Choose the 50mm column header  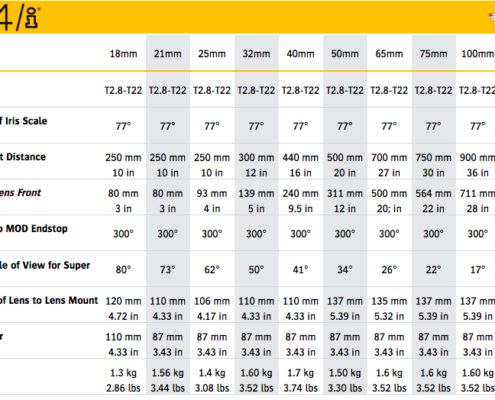(x=345, y=54)
